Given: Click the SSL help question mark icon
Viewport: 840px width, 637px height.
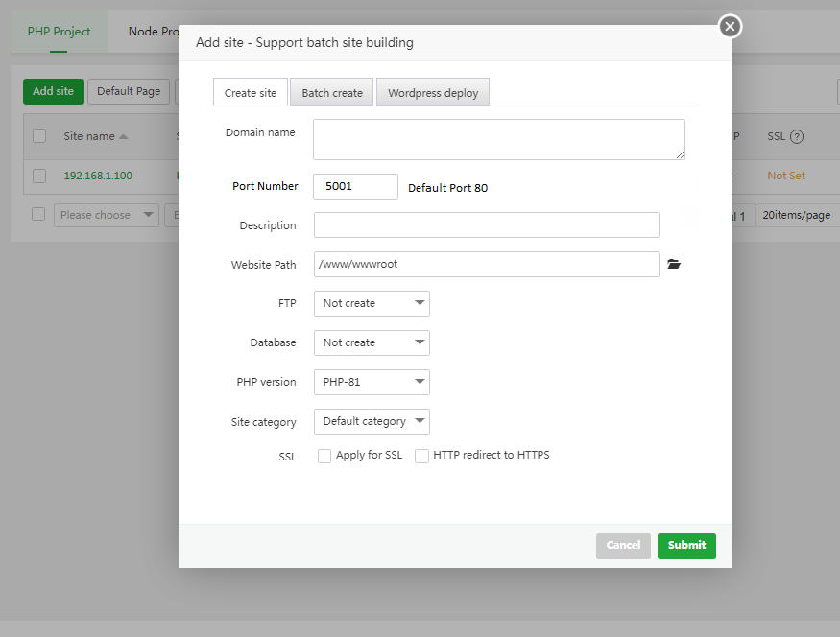Looking at the screenshot, I should tap(796, 136).
